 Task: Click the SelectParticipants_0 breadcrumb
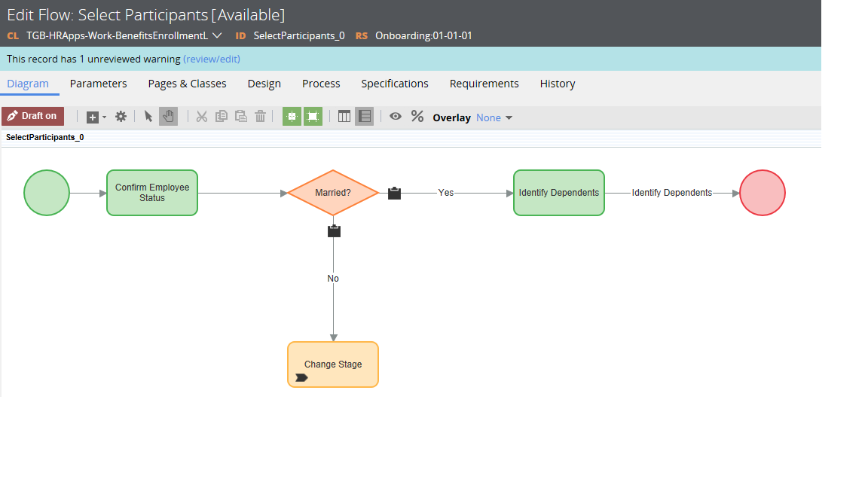coord(45,137)
